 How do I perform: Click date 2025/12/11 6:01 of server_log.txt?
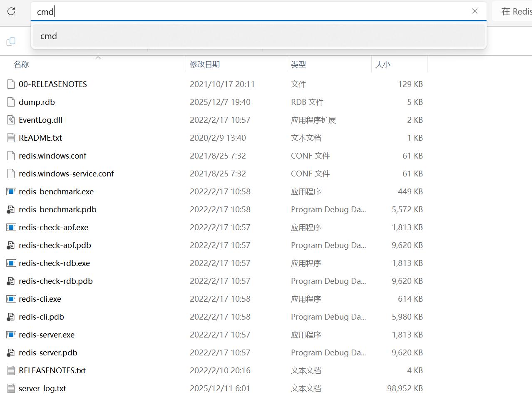220,388
